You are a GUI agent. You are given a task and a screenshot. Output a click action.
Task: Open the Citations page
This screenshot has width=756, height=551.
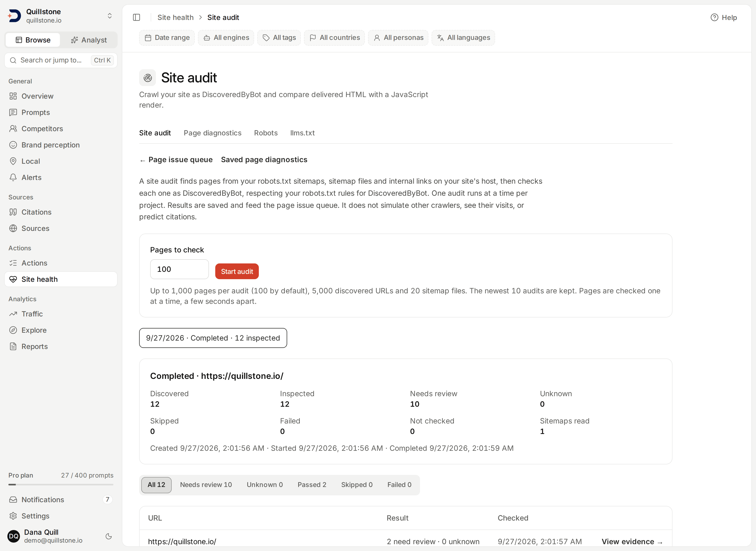tap(61, 212)
